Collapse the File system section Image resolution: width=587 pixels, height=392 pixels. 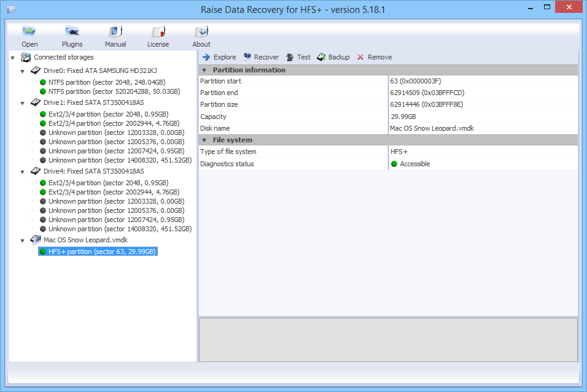[x=205, y=140]
